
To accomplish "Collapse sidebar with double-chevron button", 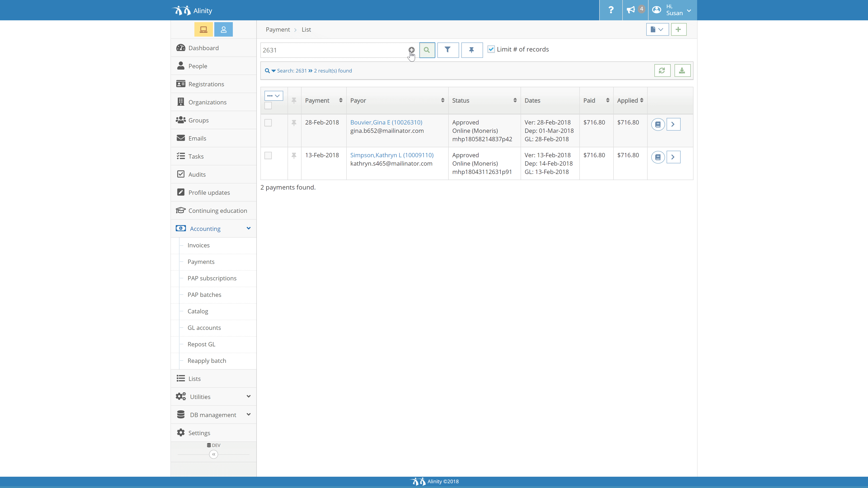I will pos(214,454).
